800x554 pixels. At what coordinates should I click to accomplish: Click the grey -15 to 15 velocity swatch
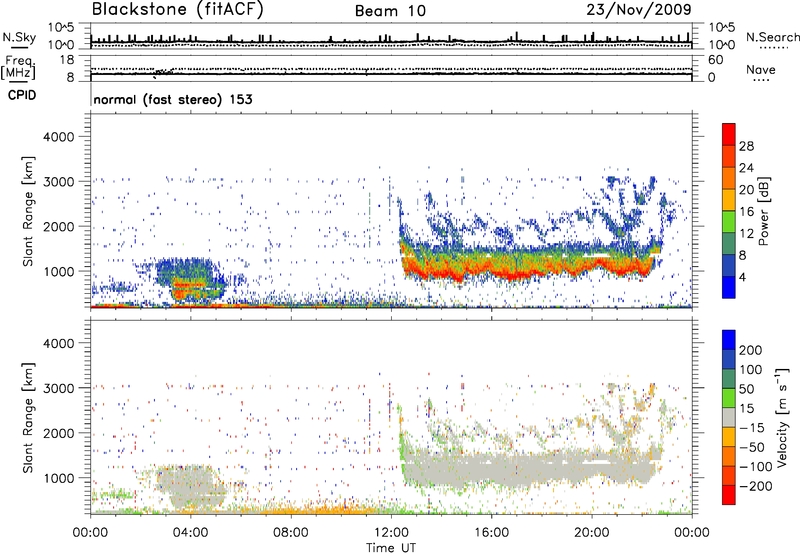(729, 417)
